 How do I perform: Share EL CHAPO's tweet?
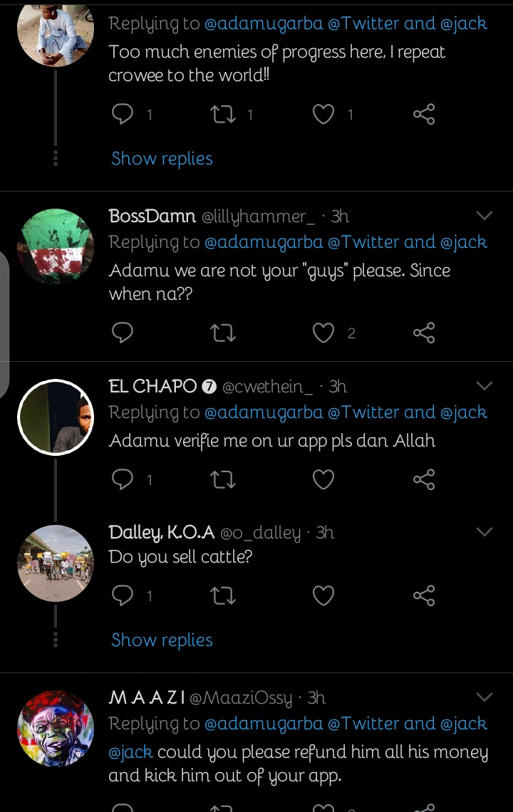[424, 480]
